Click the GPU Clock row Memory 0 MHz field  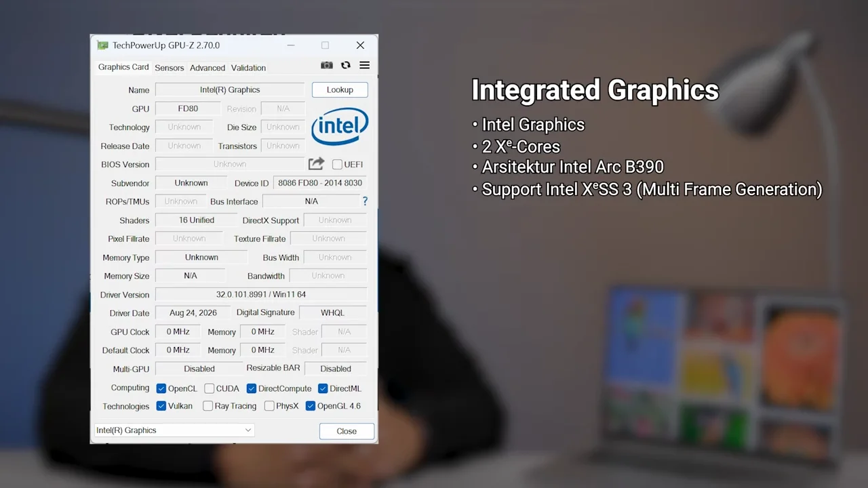coord(262,332)
